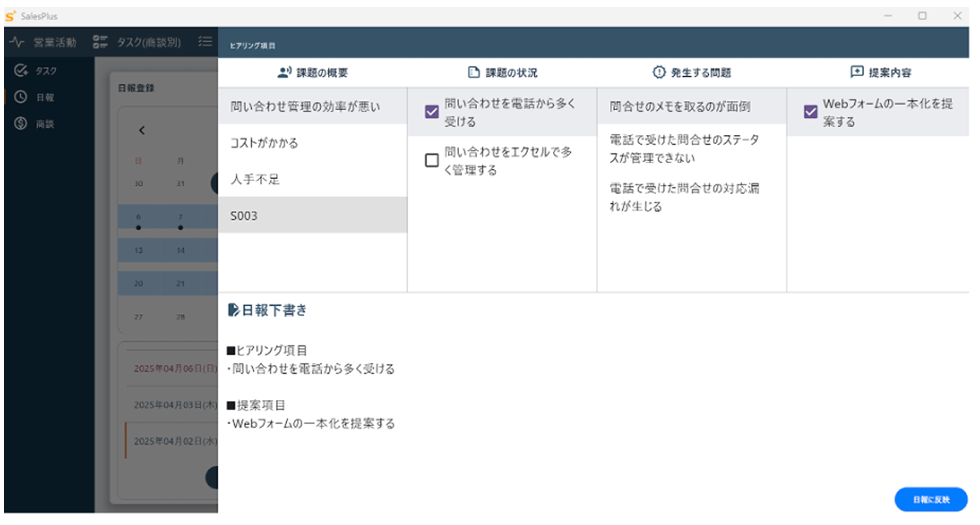Image resolution: width=980 pixels, height=525 pixels.
Task: Click the list icon beside タスク(商談別)
Action: [x=205, y=41]
